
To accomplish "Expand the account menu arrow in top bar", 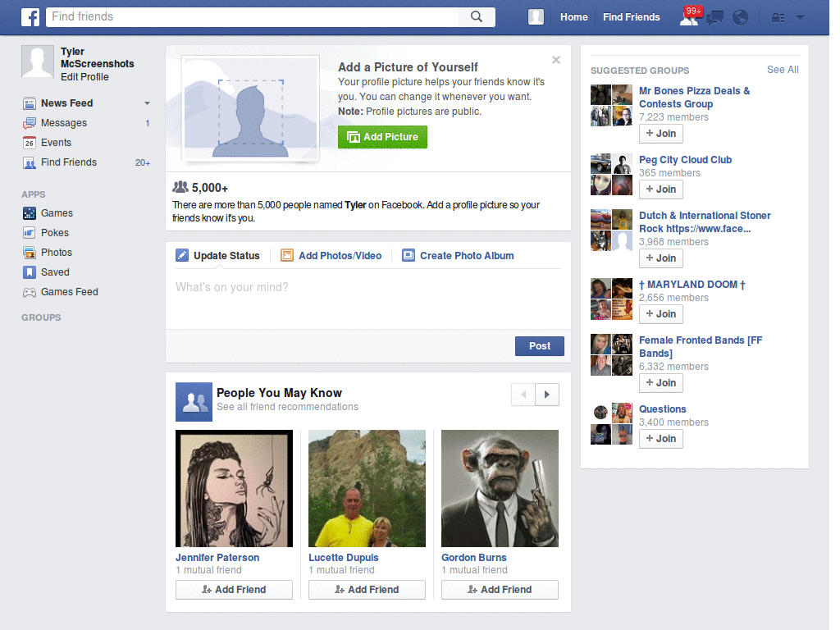I will point(801,18).
